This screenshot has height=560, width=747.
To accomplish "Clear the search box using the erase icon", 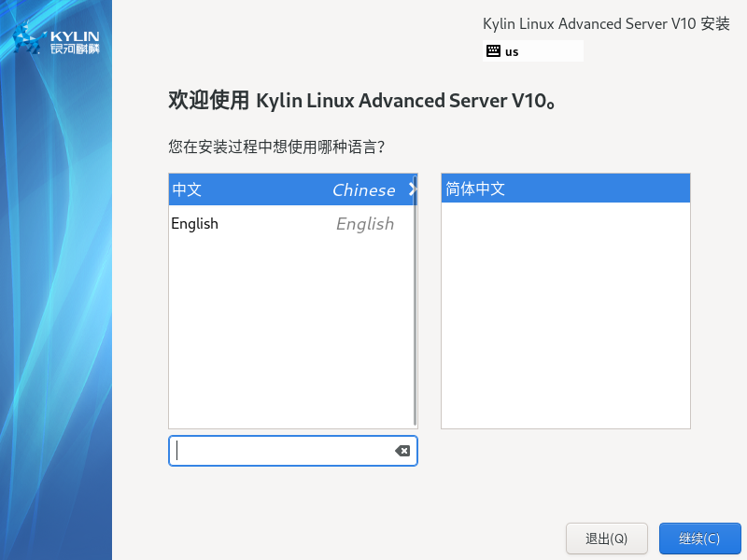I will tap(402, 451).
